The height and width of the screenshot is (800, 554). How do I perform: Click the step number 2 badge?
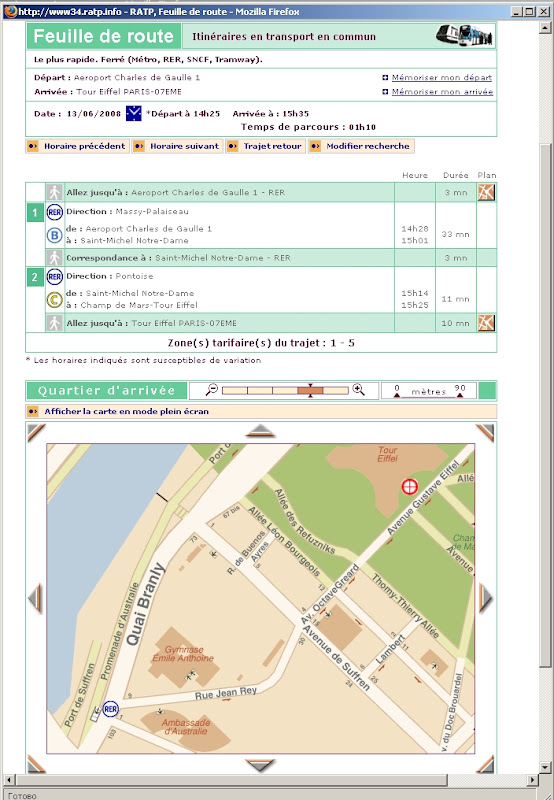pyautogui.click(x=35, y=277)
